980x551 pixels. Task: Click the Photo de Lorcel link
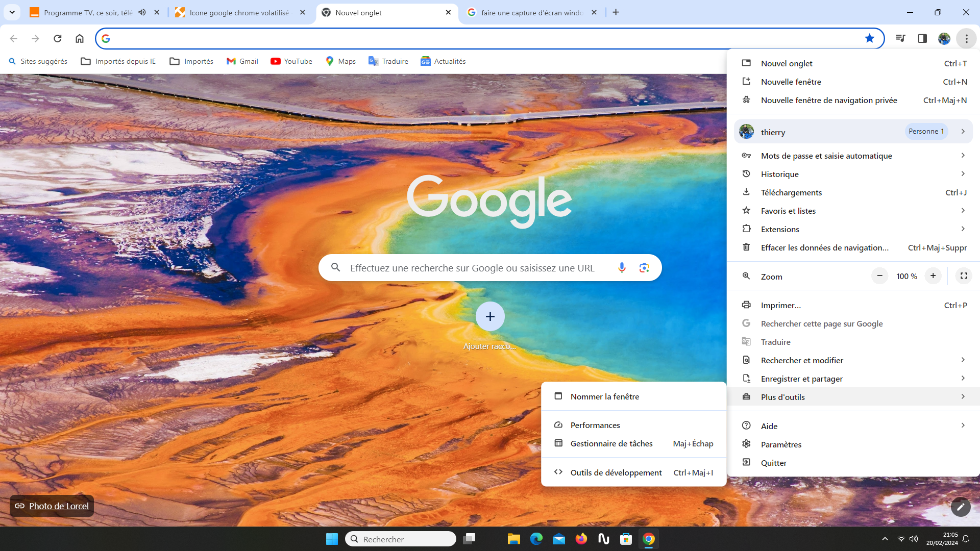coord(59,506)
